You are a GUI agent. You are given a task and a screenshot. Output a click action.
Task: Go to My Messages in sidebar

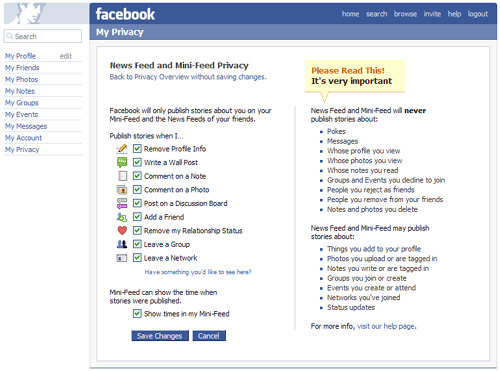(x=26, y=126)
